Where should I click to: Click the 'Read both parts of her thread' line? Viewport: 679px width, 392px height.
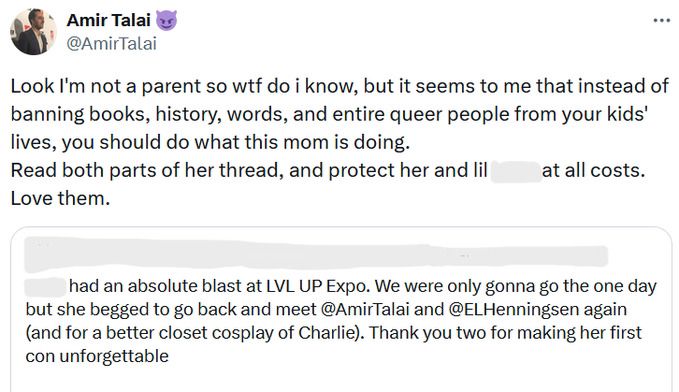click(x=147, y=170)
